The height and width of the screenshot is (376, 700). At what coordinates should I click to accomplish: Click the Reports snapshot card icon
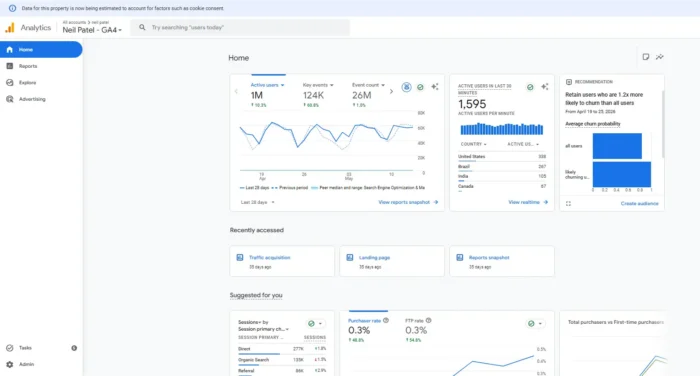[x=460, y=258]
